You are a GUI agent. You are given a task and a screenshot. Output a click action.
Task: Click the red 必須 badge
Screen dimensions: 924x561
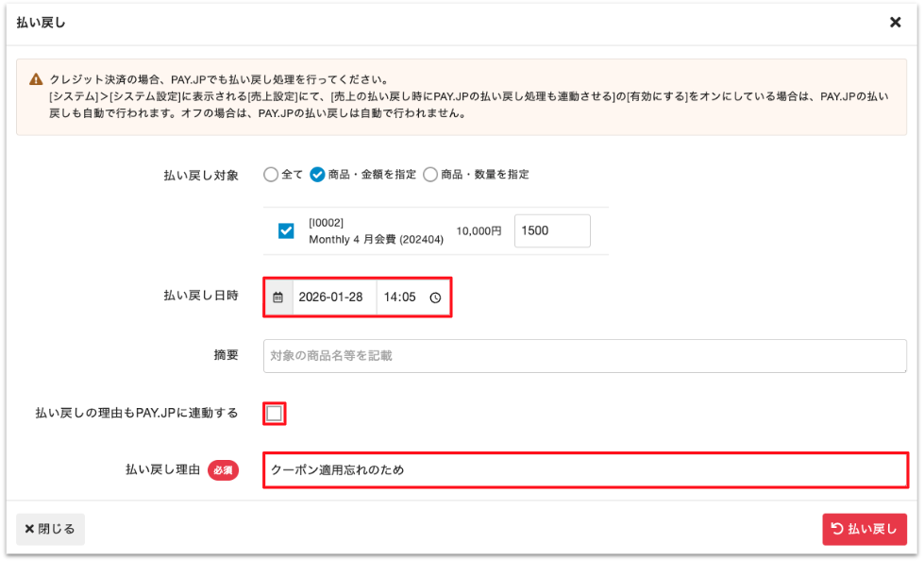pyautogui.click(x=223, y=469)
